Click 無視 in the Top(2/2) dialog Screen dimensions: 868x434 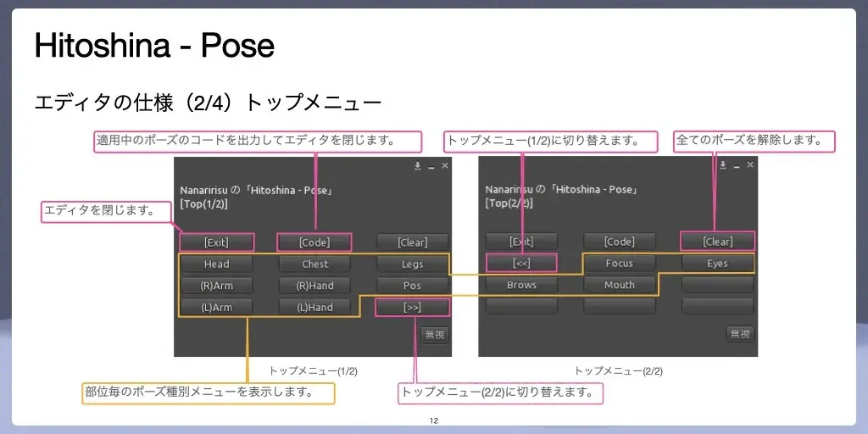(x=740, y=334)
